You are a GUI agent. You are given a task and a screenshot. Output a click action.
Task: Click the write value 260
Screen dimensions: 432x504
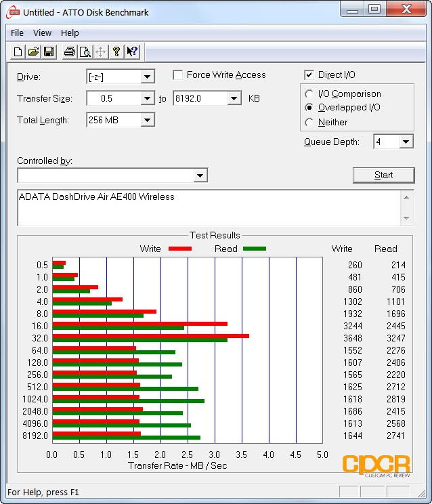(355, 265)
